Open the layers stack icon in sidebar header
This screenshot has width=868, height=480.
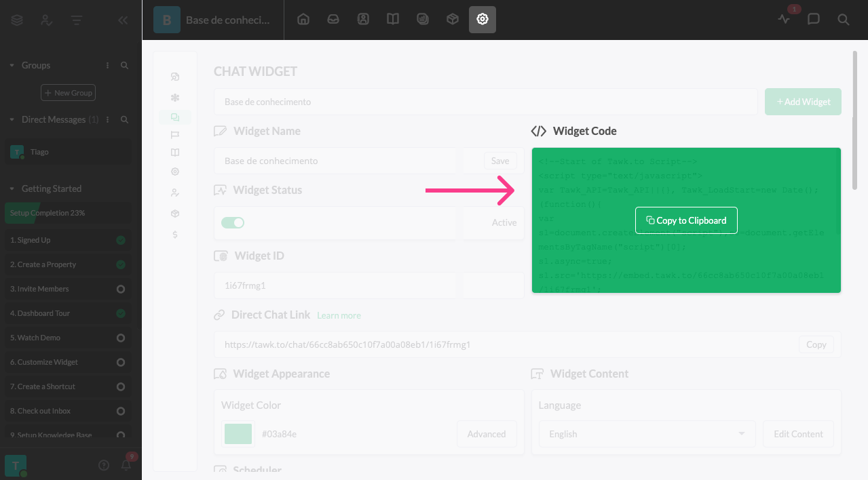tap(17, 20)
